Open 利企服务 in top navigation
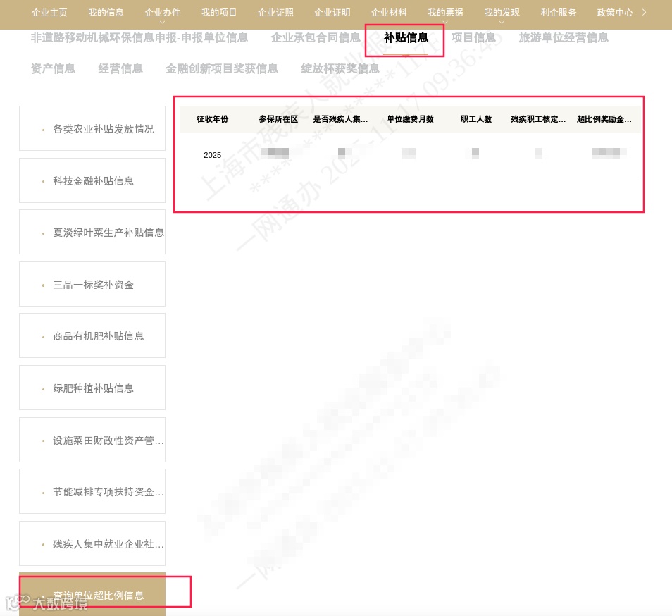Screen dimensions: 672x616 pyautogui.click(x=559, y=13)
